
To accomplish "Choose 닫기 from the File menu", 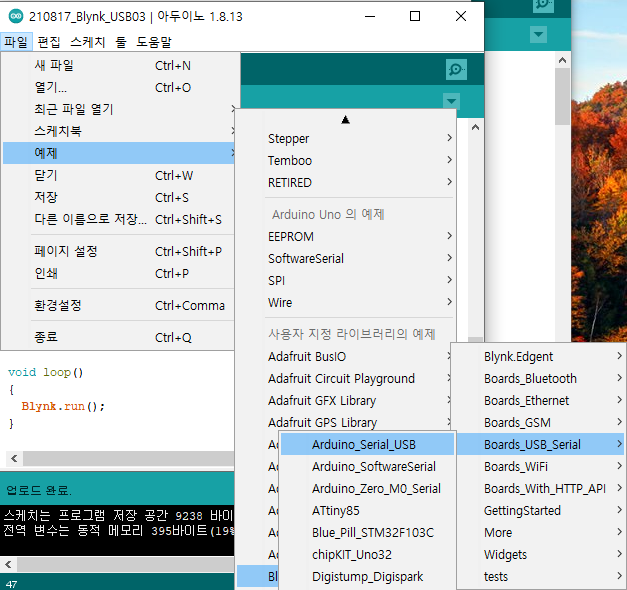I will [x=118, y=175].
